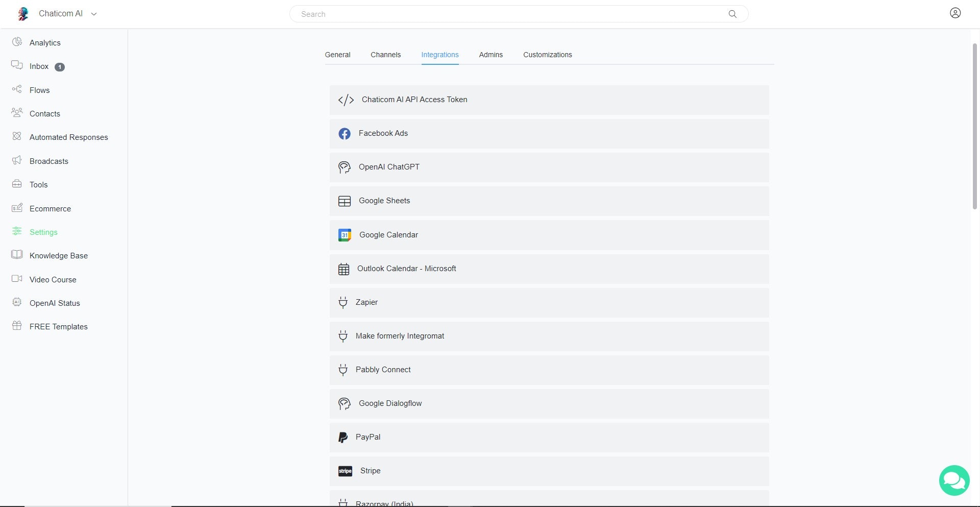980x507 pixels.
Task: Click the Inbox unread count badge
Action: point(60,67)
